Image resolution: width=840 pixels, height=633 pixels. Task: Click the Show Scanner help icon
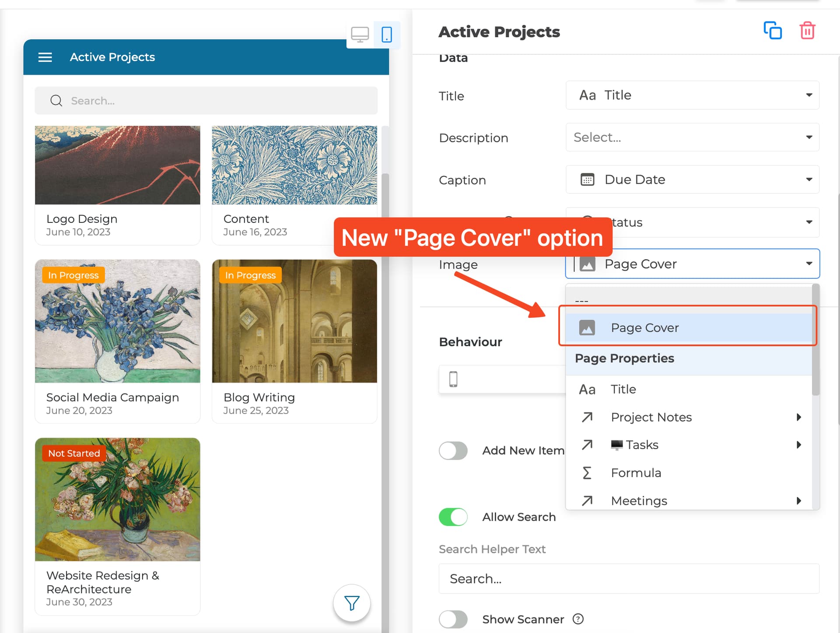(x=578, y=619)
